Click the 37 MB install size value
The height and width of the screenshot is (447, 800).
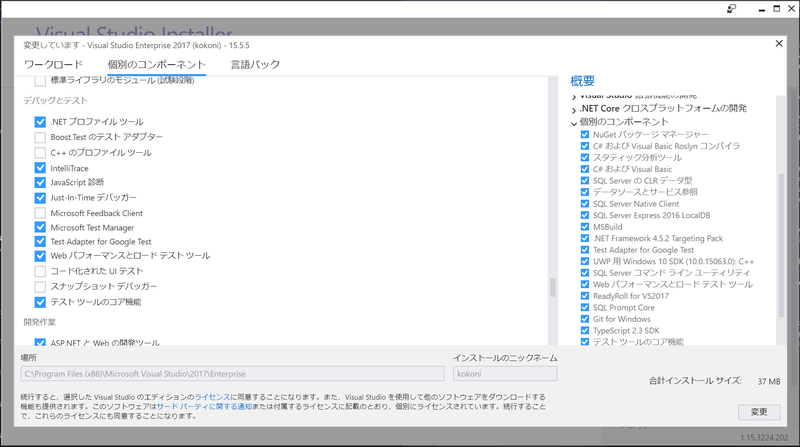[x=769, y=382]
